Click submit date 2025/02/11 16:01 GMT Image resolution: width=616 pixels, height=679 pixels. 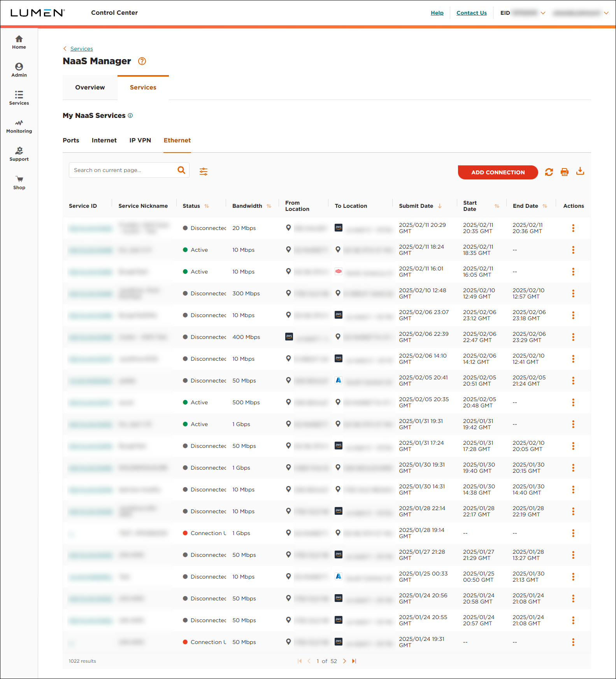[x=421, y=272]
